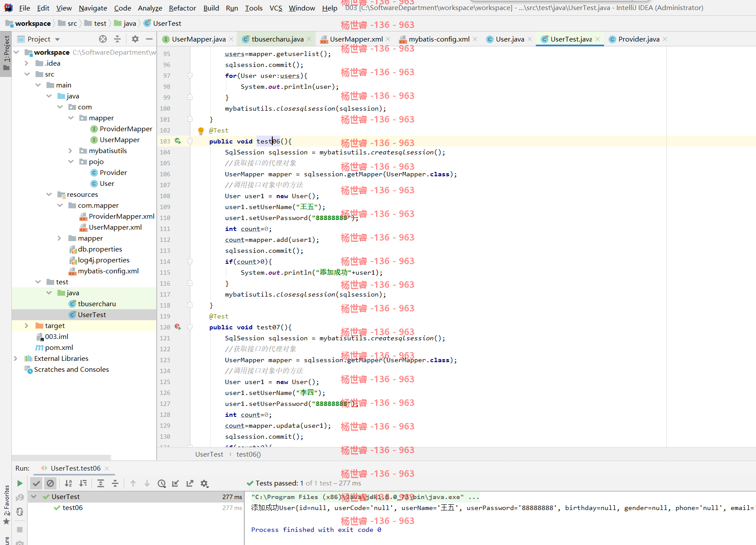This screenshot has height=545, width=756.
Task: Close the User.java tab
Action: pos(530,39)
